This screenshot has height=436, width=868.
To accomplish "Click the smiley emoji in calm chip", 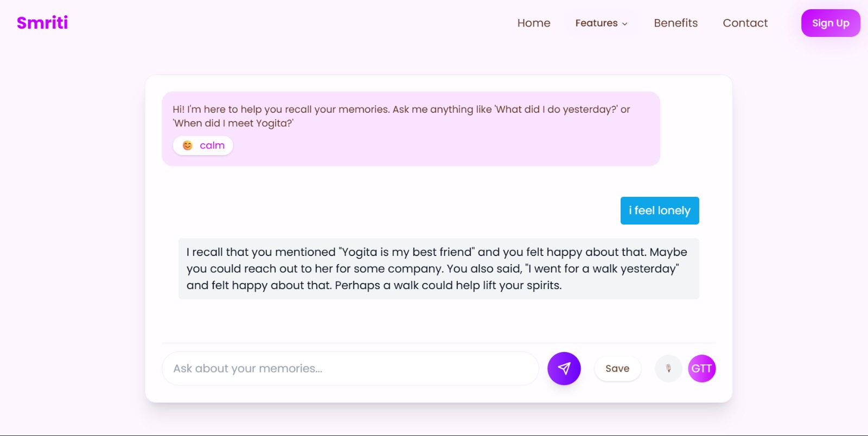I will click(188, 145).
